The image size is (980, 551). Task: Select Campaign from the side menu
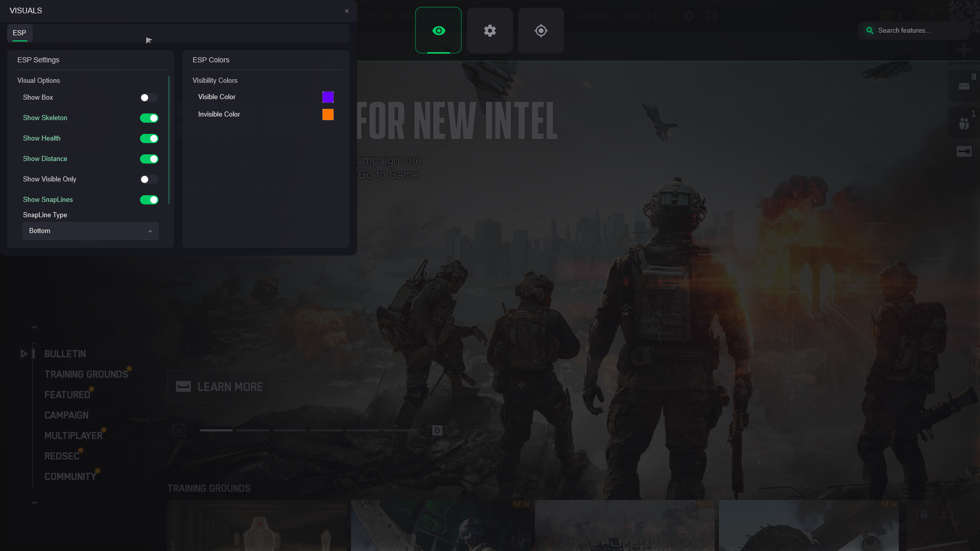click(x=66, y=415)
